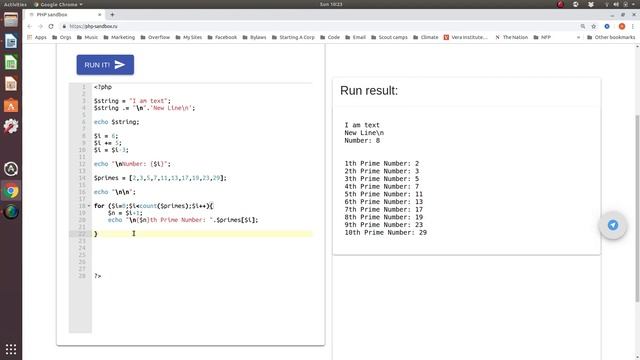The width and height of the screenshot is (640, 360).
Task: Bookmark this page with the star icon
Action: click(593, 26)
